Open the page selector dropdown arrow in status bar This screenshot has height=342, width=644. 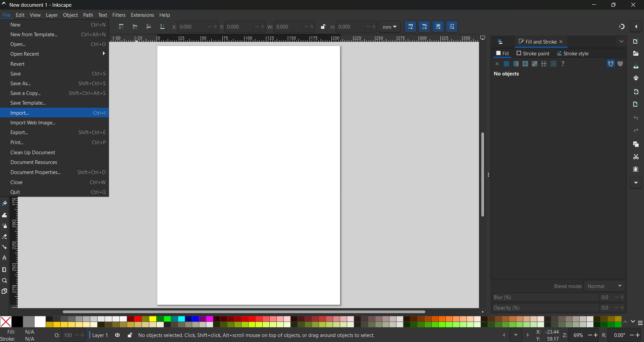click(x=516, y=335)
